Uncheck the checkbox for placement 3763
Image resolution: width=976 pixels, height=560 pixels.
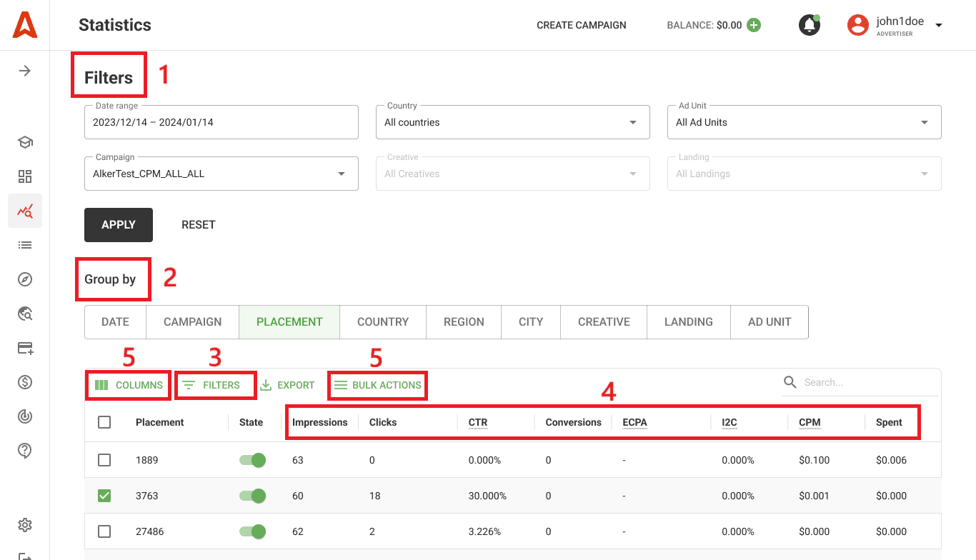(104, 495)
